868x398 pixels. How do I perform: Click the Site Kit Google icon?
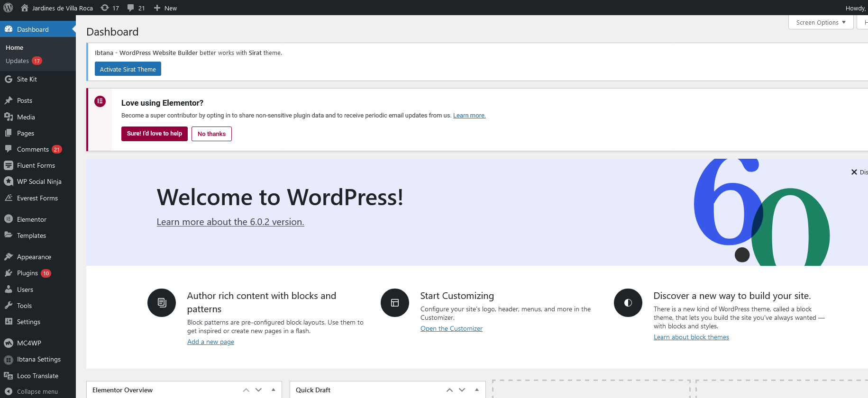coord(9,79)
